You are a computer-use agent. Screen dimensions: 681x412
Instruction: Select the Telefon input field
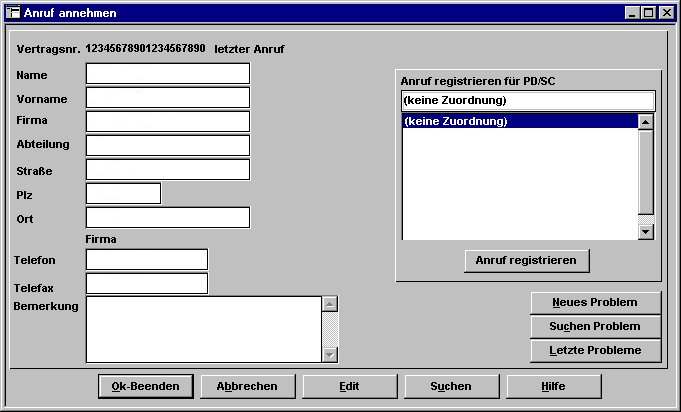tap(146, 260)
